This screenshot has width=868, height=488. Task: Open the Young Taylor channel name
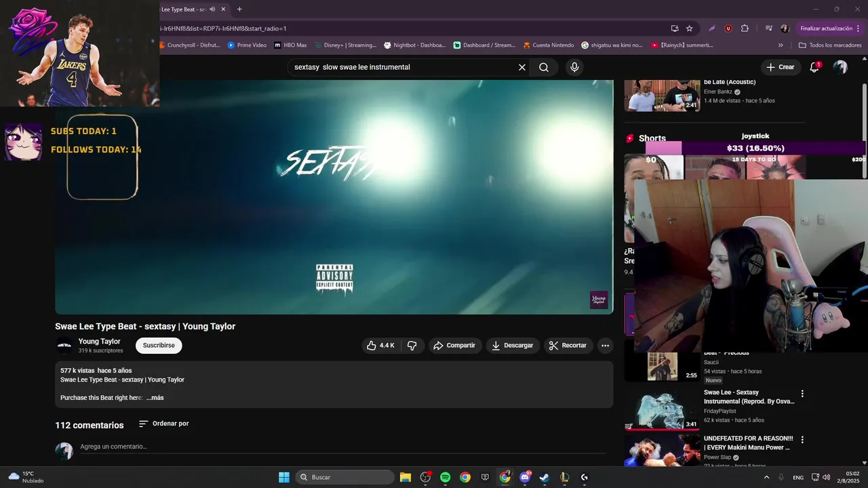(100, 342)
